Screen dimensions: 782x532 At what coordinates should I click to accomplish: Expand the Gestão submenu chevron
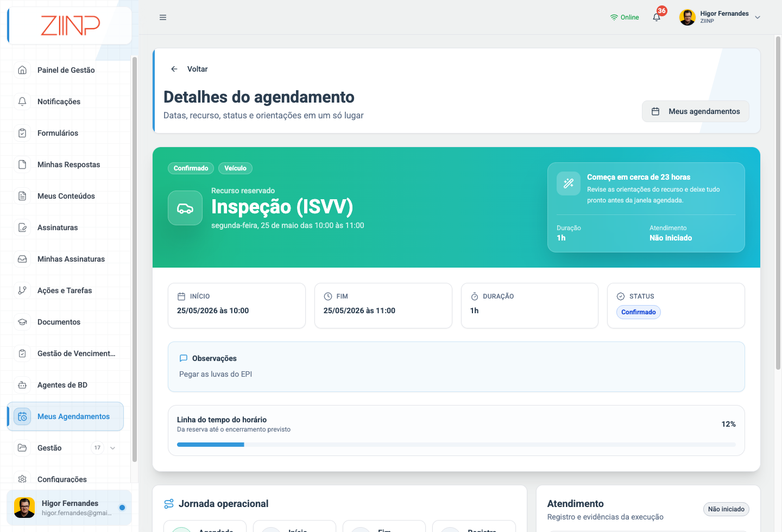[x=113, y=448]
